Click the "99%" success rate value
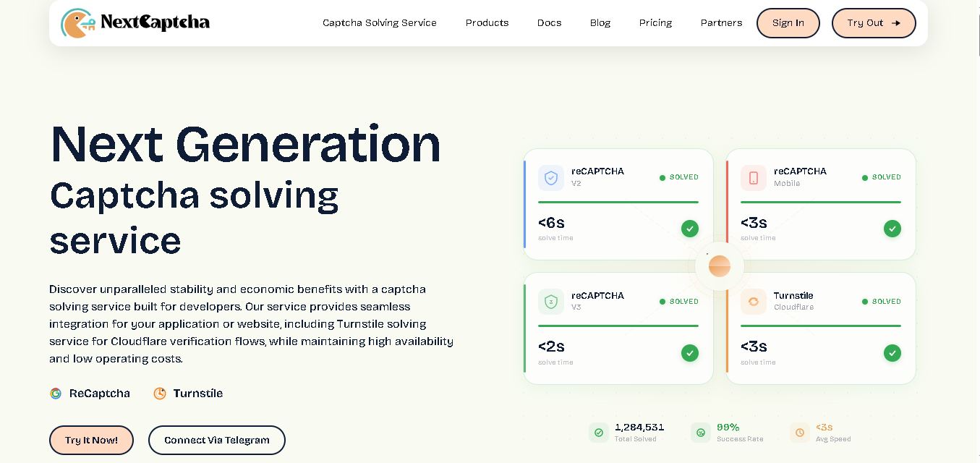This screenshot has width=980, height=463. pos(728,428)
